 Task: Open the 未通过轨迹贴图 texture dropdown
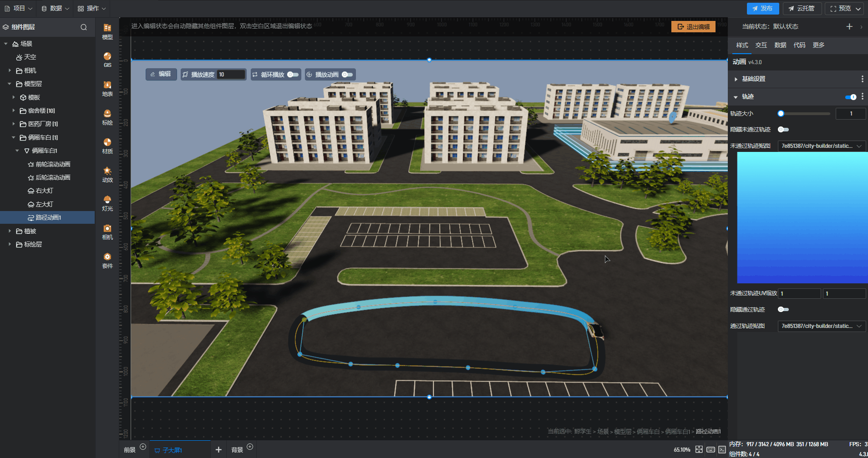tap(822, 146)
